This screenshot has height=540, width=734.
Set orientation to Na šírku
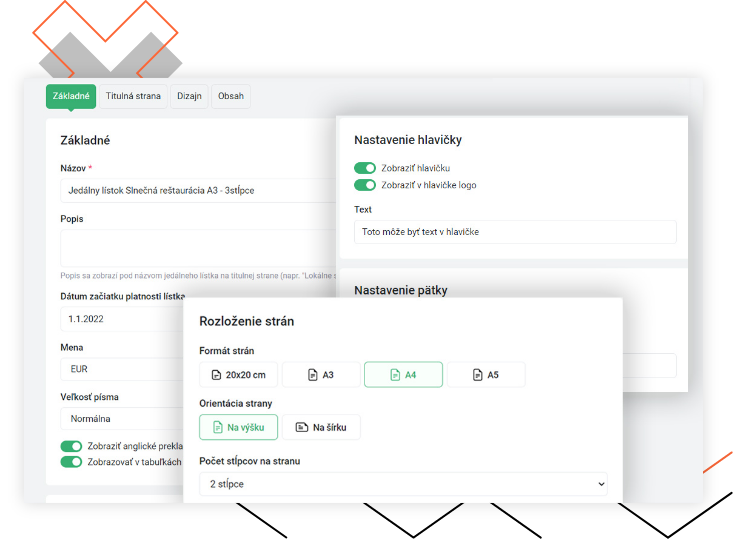pyautogui.click(x=321, y=427)
